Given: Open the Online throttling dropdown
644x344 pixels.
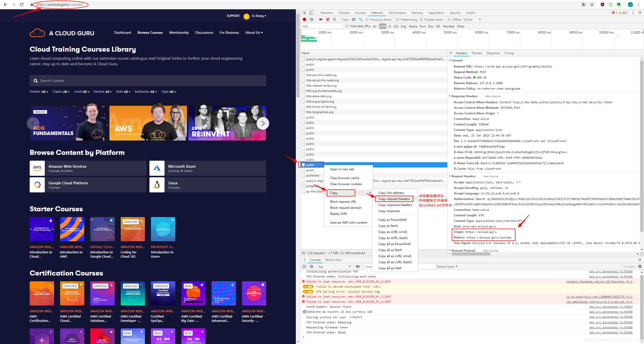Looking at the screenshot, I should pyautogui.click(x=472, y=19).
